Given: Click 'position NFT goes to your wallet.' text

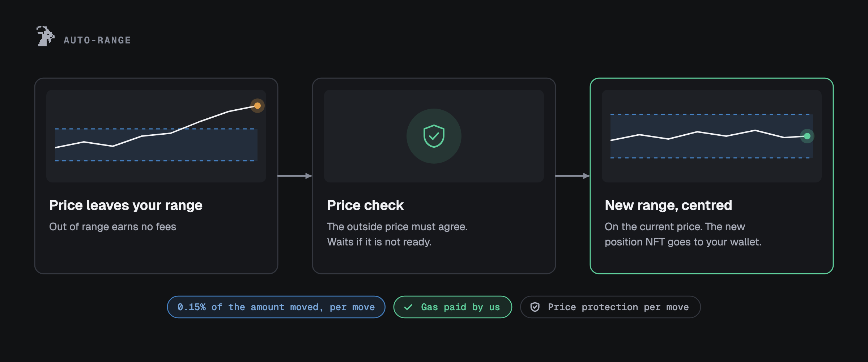Looking at the screenshot, I should (683, 242).
